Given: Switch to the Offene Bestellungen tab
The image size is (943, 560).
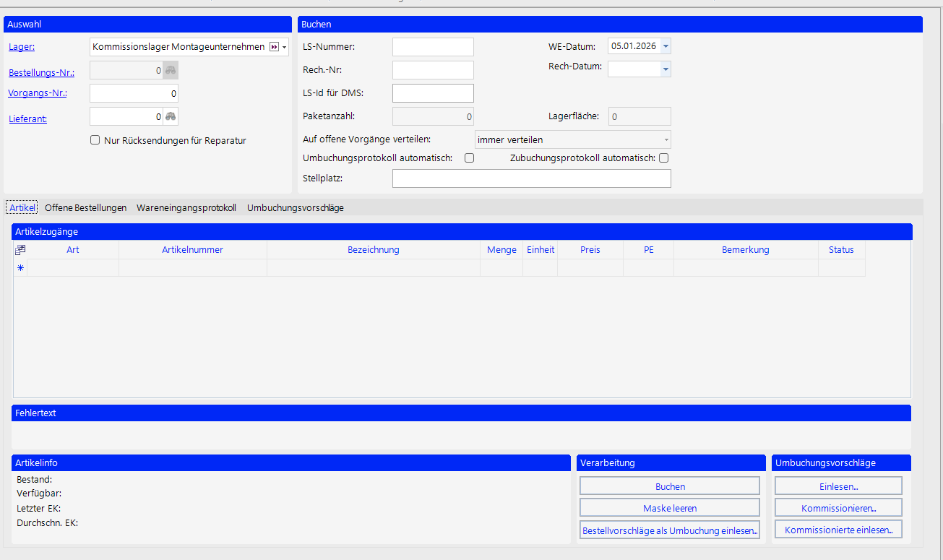Looking at the screenshot, I should click(85, 207).
